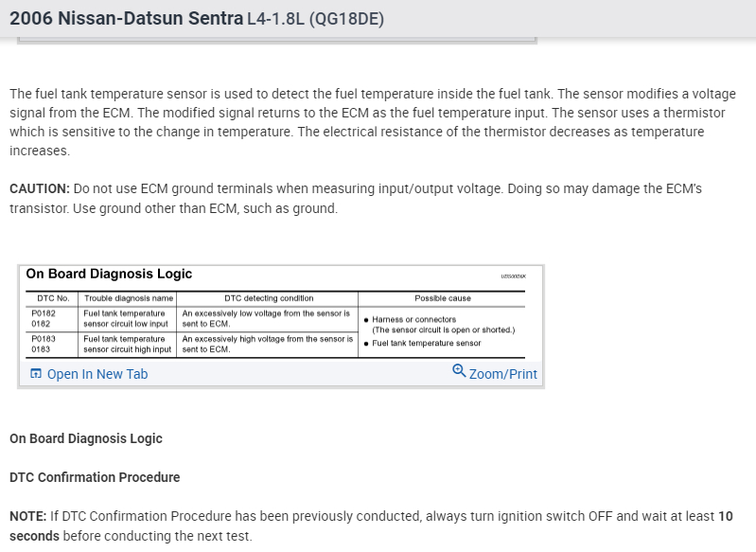Click the bold 'CAUTION:' label
Screen dimensions: 756x552
40,188
